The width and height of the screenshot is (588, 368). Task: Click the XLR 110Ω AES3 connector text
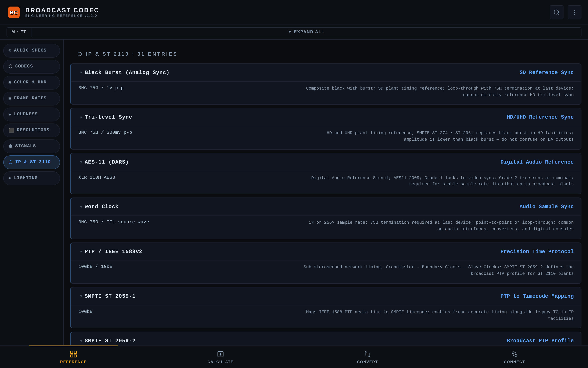[x=97, y=177]
